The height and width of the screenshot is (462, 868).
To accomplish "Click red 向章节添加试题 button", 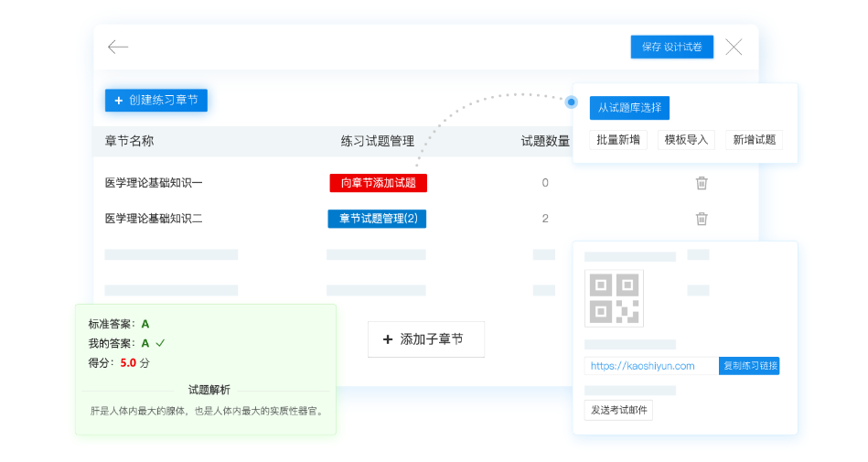I will coord(378,183).
